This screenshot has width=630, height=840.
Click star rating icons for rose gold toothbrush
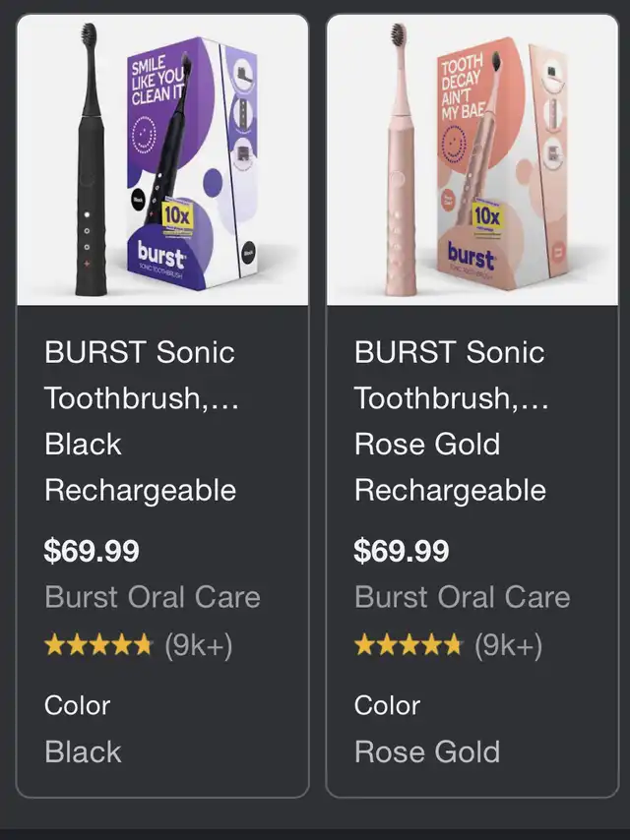click(408, 645)
